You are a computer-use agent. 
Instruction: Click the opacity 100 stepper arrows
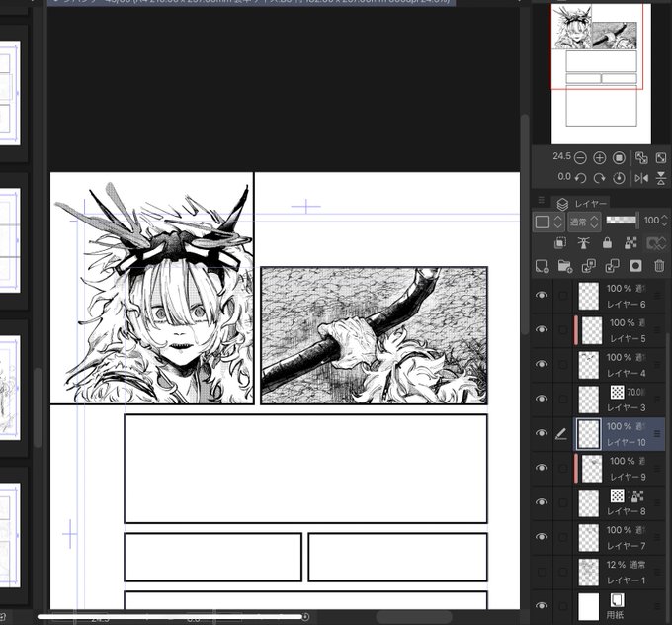pos(664,221)
